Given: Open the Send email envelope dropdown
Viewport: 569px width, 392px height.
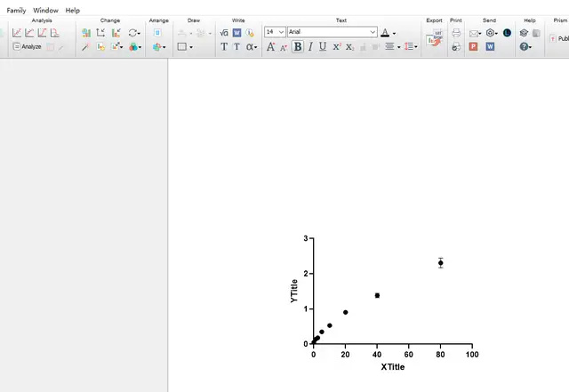Looking at the screenshot, I should click(475, 34).
